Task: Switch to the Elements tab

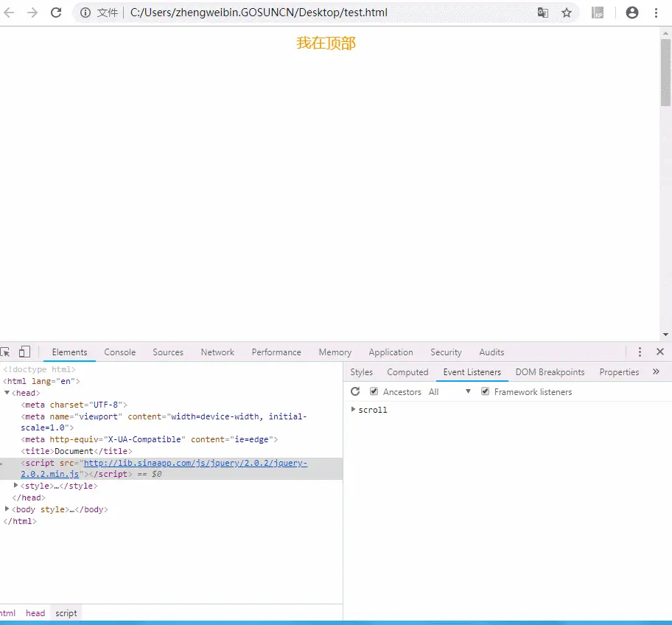Action: point(69,352)
